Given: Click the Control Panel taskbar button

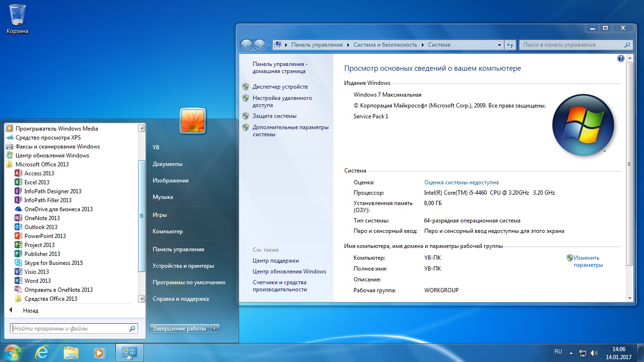Looking at the screenshot, I should coord(129,353).
